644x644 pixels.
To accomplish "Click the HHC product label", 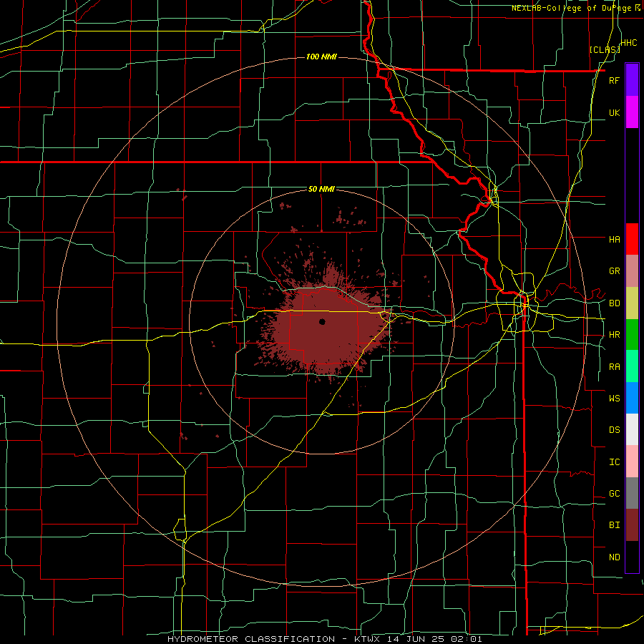I will [x=629, y=43].
